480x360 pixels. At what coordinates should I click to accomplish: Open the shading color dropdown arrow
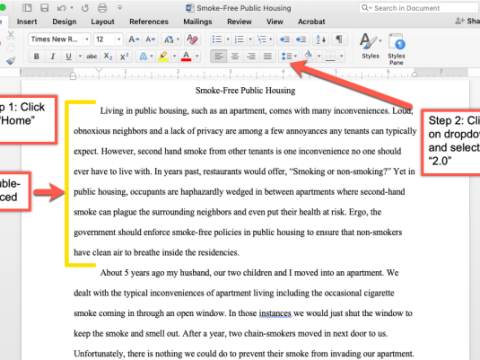click(x=319, y=56)
